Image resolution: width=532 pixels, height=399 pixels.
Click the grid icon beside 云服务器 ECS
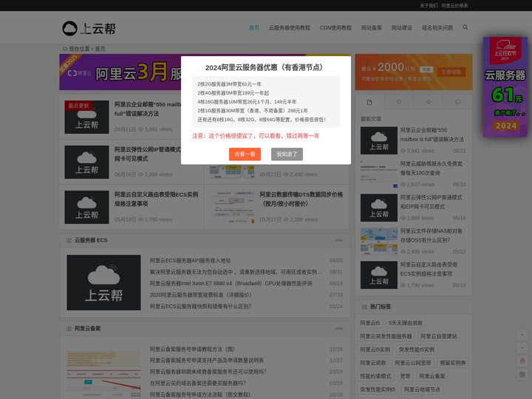69,241
